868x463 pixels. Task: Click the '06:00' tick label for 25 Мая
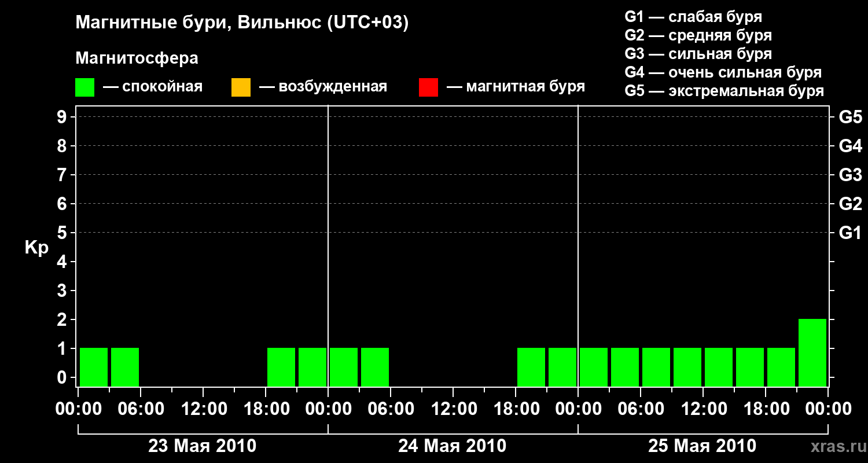641,409
